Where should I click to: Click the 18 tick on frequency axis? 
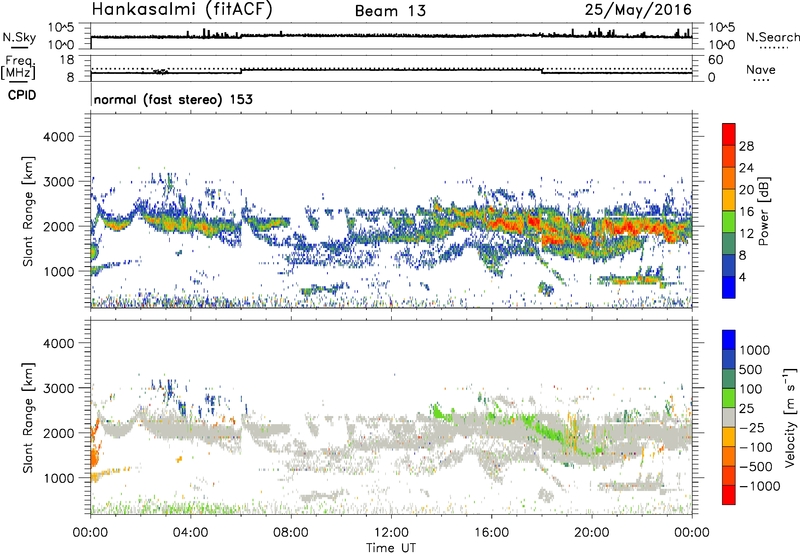67,60
